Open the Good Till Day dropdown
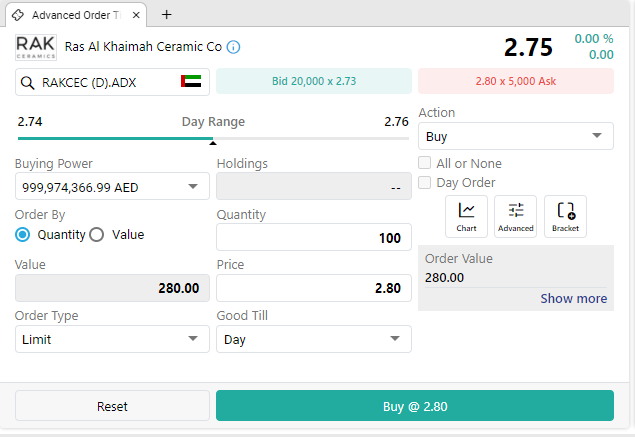 [314, 339]
